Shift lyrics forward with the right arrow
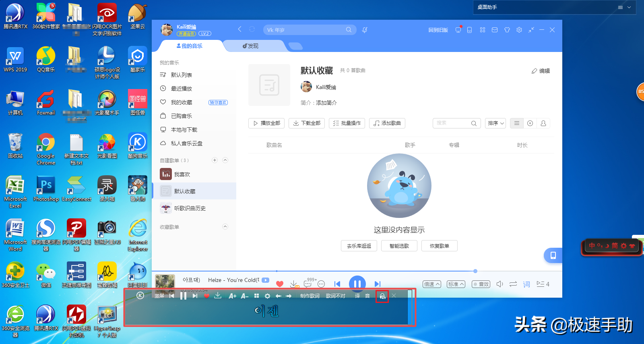Image resolution: width=644 pixels, height=344 pixels. (289, 296)
